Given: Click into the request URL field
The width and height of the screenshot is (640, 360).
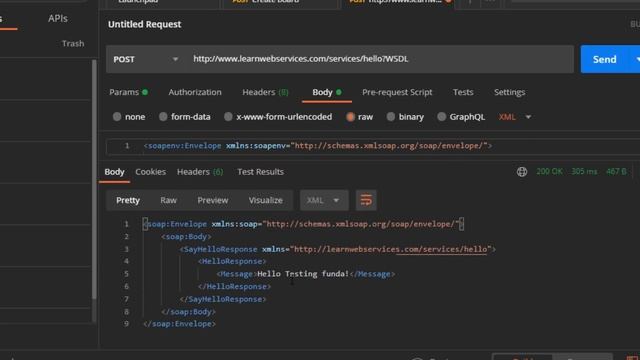Looking at the screenshot, I should pos(380,59).
